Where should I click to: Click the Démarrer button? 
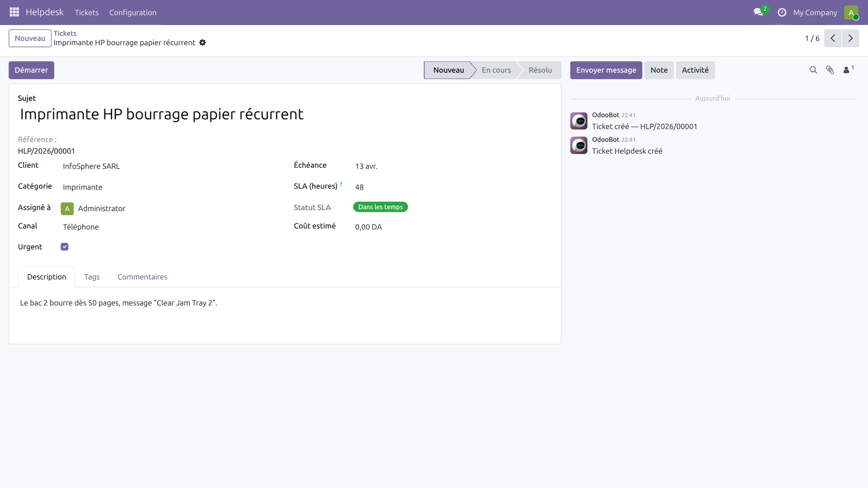[31, 70]
